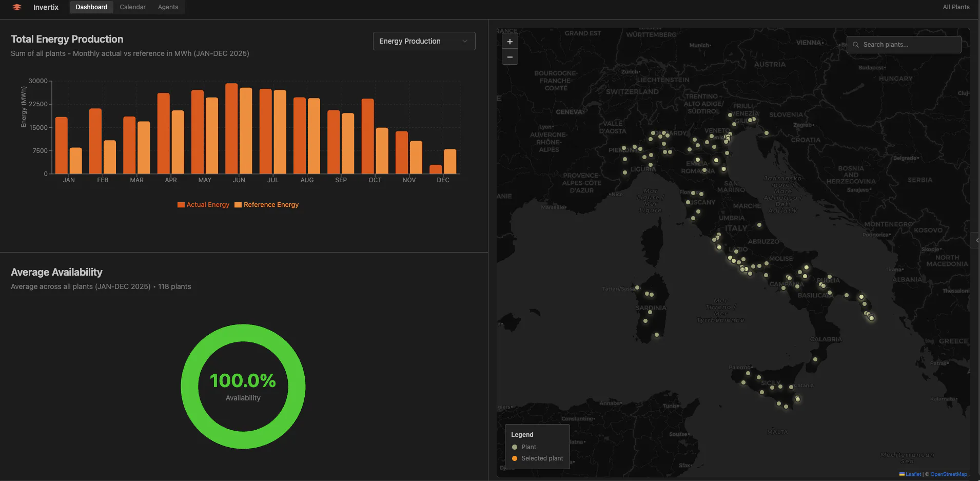Click the APR actual energy bar
Screen dimensions: 980x481
point(164,133)
